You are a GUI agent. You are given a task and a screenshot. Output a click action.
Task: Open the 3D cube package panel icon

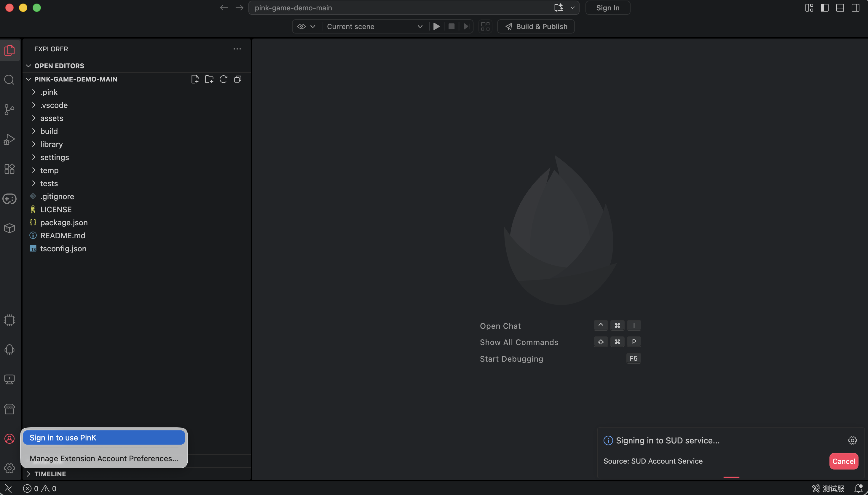(9, 229)
